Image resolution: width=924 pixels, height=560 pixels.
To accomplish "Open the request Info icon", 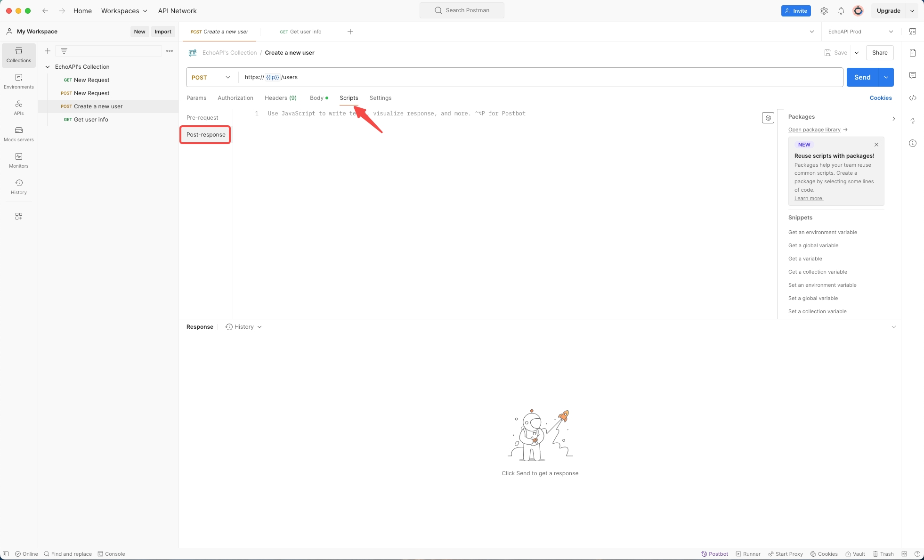I will point(913,143).
